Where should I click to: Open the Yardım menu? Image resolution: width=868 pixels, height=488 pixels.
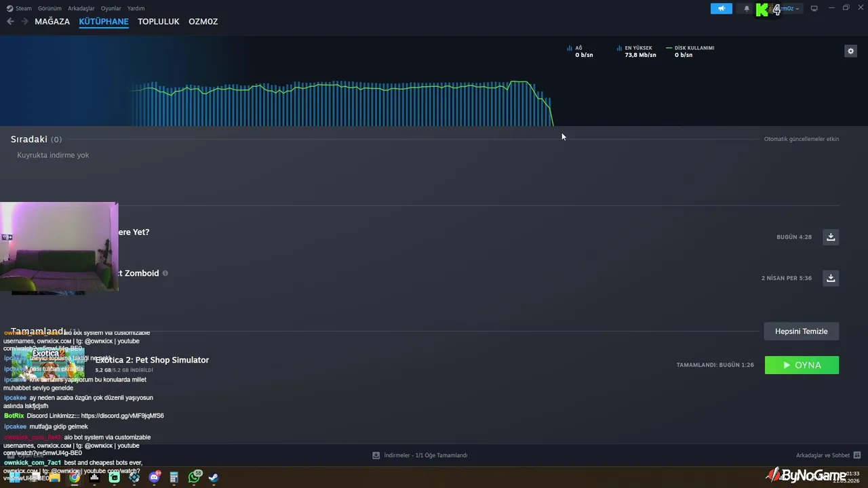136,9
